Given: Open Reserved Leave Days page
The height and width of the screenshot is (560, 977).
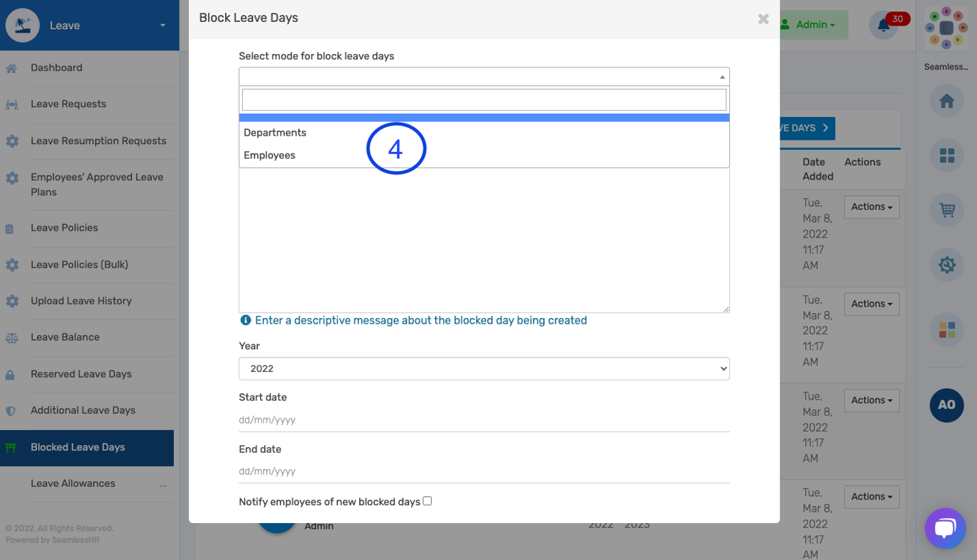Looking at the screenshot, I should pyautogui.click(x=81, y=374).
